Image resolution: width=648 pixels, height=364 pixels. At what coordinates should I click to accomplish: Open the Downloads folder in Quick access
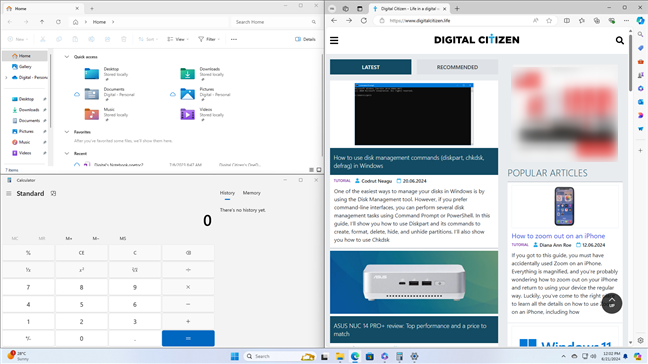pyautogui.click(x=202, y=74)
